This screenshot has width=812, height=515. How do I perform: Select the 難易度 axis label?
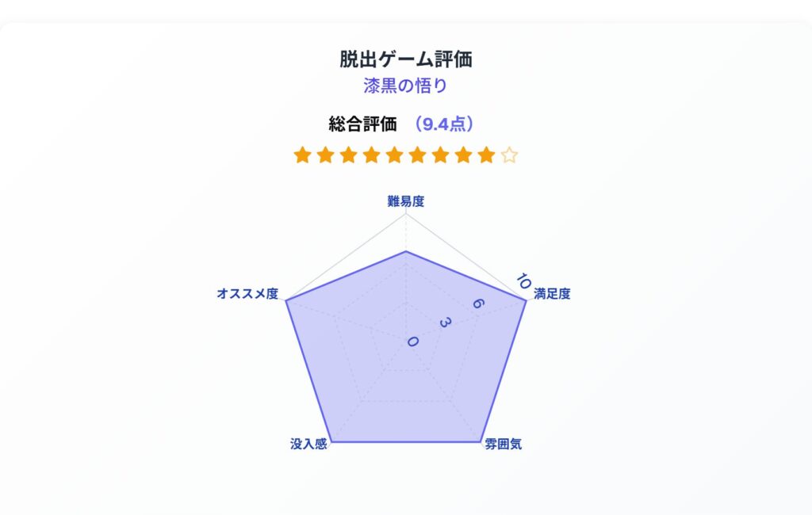pyautogui.click(x=406, y=201)
